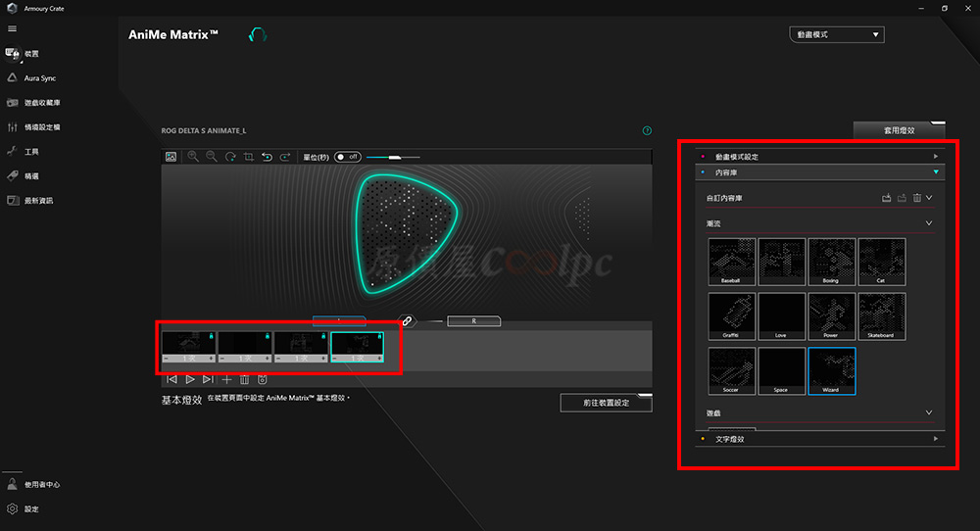The width and height of the screenshot is (980, 531).
Task: Open Aura Sync in the sidebar
Action: pos(31,78)
